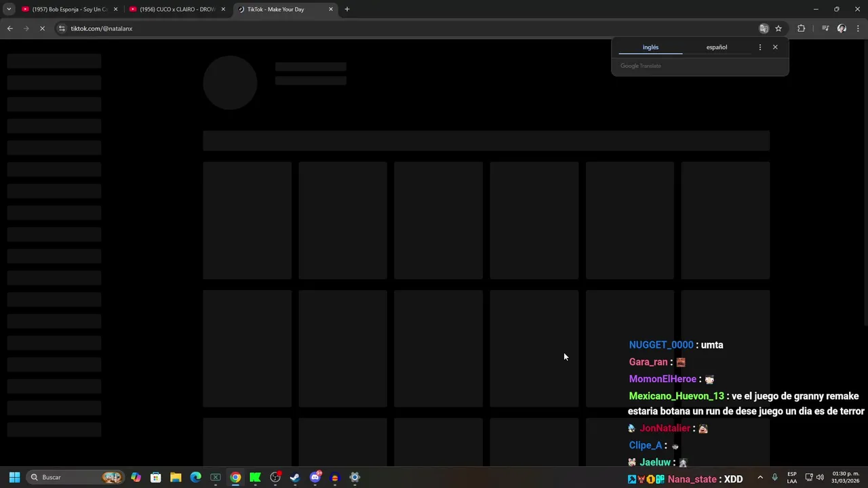Screen dimensions: 868x488
Task: Click the Clipe_A chat username
Action: click(x=645, y=445)
